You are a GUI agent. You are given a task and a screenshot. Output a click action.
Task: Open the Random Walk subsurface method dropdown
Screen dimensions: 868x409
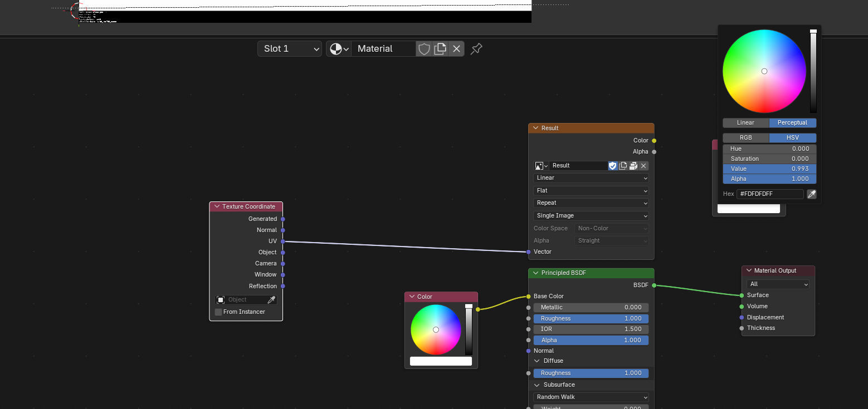click(591, 397)
